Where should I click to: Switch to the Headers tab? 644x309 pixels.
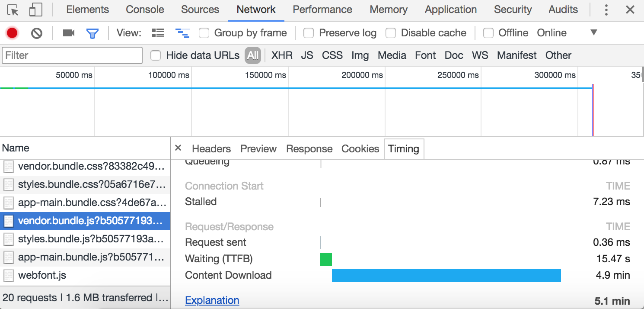pyautogui.click(x=211, y=149)
